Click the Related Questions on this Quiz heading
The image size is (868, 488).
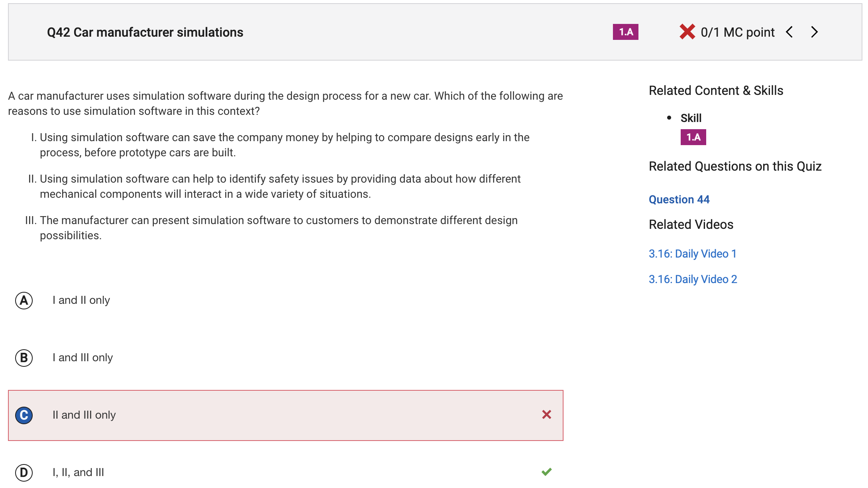point(735,166)
